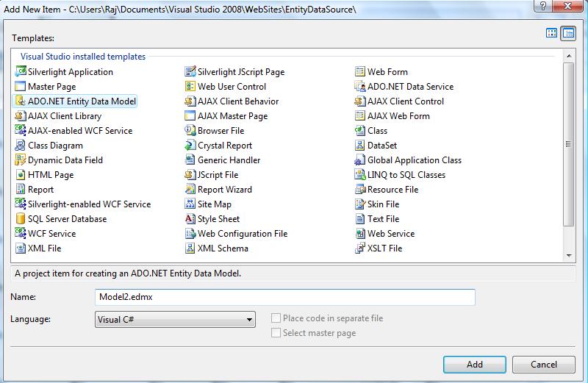
Task: Click the Name field containing Model2.edmx
Action: [x=285, y=297]
